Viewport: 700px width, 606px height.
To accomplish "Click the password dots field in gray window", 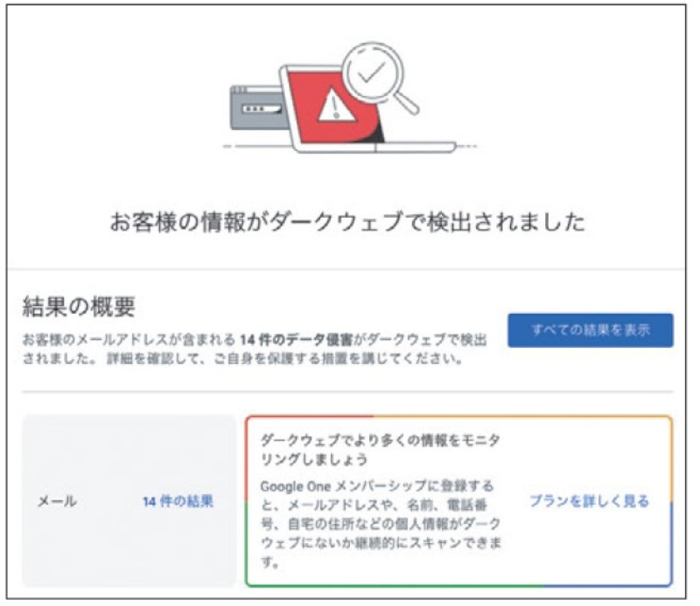I will click(x=262, y=109).
